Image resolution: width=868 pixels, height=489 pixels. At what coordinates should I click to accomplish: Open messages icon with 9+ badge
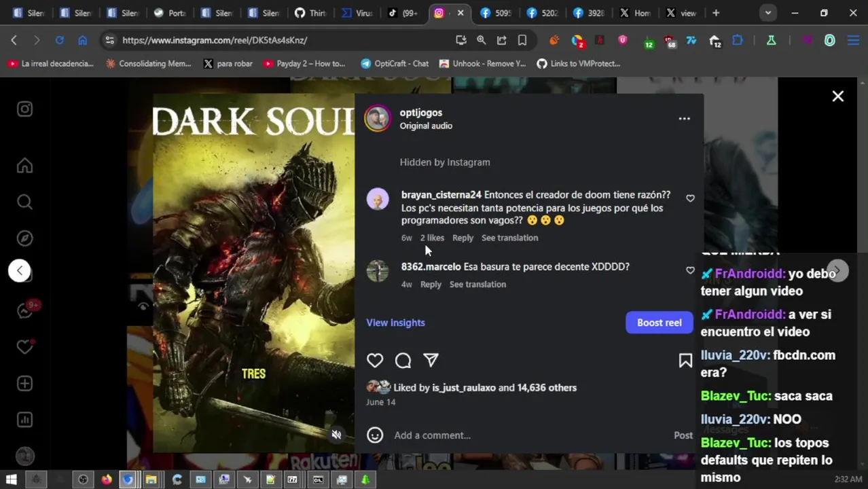(x=26, y=310)
